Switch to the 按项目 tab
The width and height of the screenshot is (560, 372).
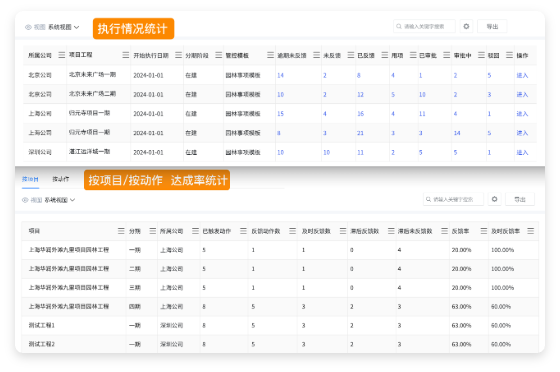click(x=30, y=179)
